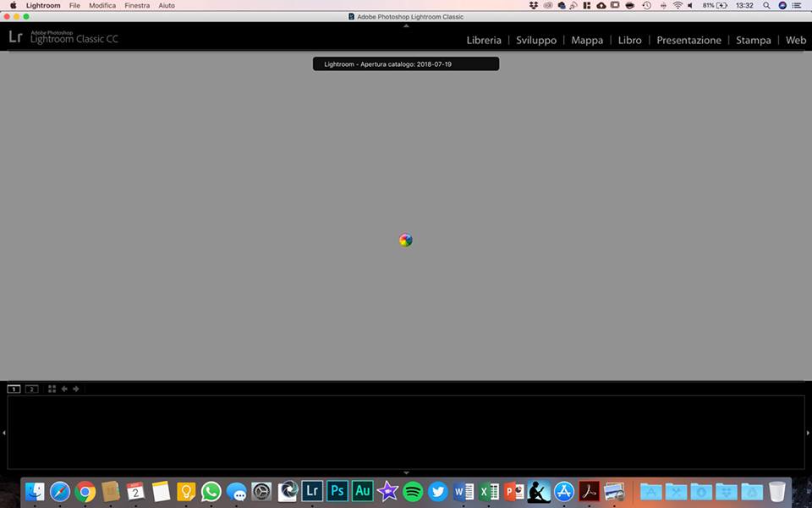Expand the hidden left panel arrow

pos(4,433)
